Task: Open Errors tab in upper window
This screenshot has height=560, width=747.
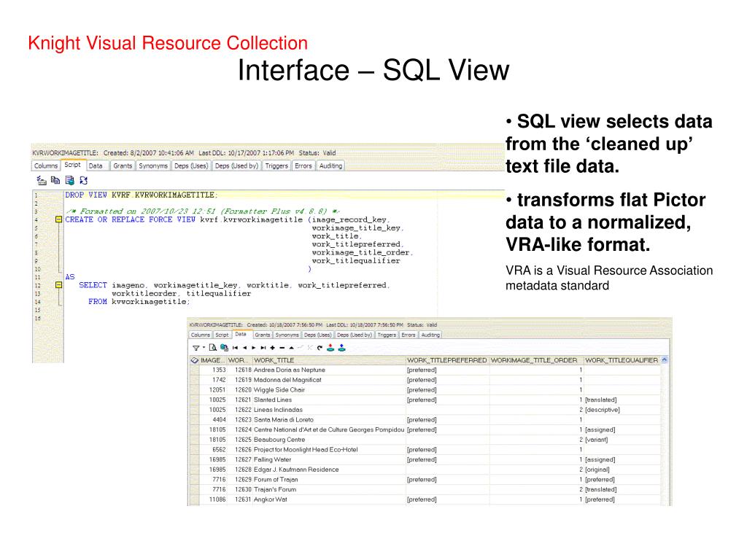Action: point(303,166)
